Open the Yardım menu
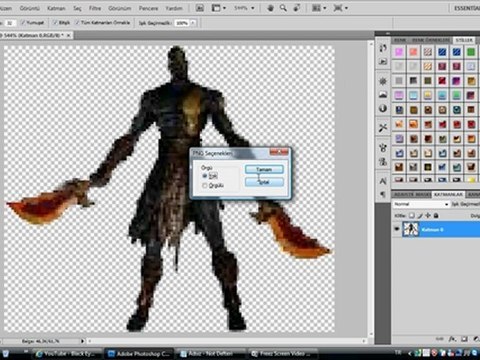Image resolution: width=480 pixels, height=360 pixels. [x=174, y=8]
